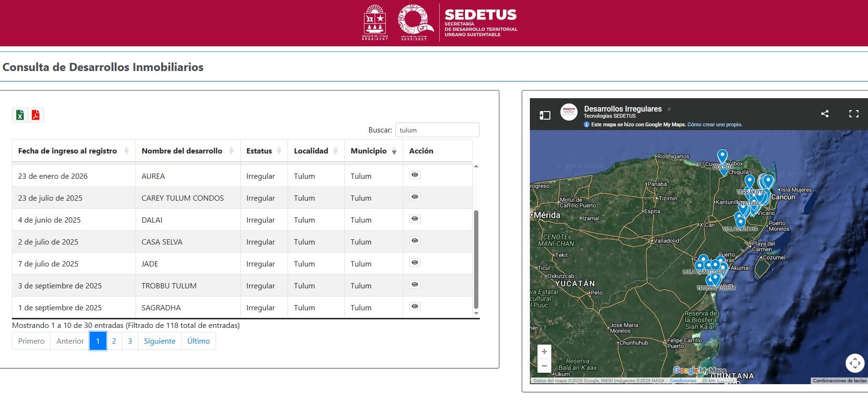Zoom in on the map
868x408 pixels.
pos(544,351)
